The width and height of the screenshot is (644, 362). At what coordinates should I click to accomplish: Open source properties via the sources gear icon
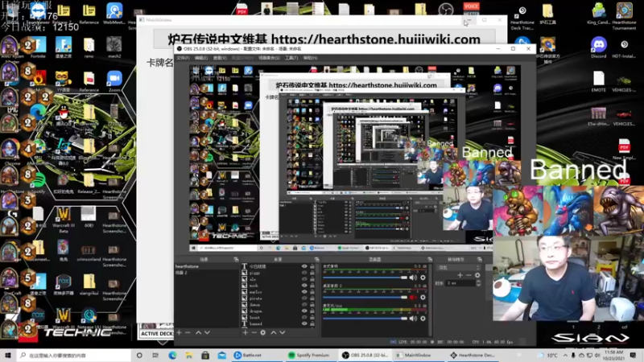tap(263, 332)
